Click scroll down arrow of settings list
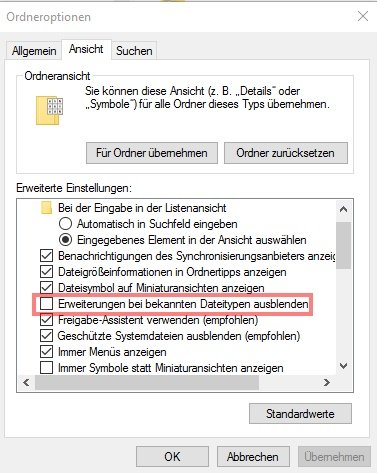Image resolution: width=377 pixels, height=473 pixels. (343, 366)
